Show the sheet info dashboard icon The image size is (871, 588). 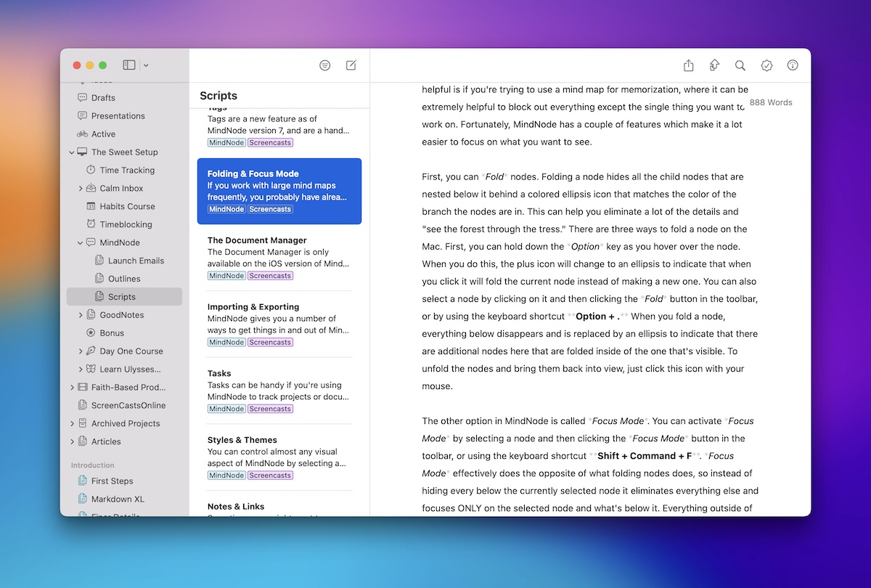click(793, 65)
